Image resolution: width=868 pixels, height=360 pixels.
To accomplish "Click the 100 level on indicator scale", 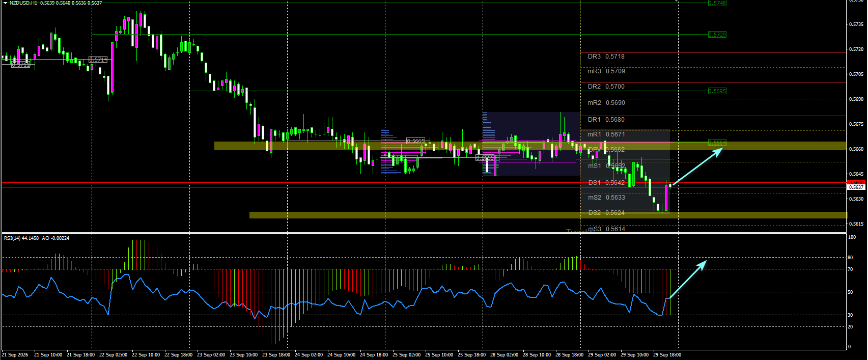I will coord(852,237).
